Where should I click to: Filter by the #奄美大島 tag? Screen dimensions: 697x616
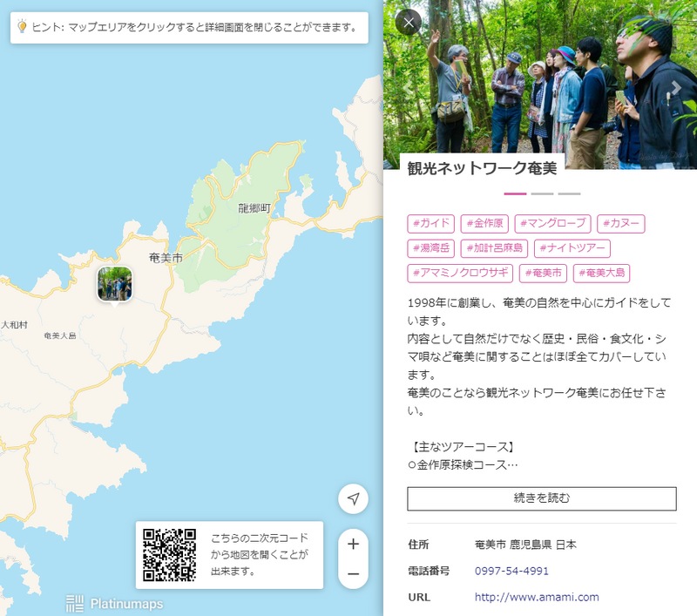click(601, 273)
